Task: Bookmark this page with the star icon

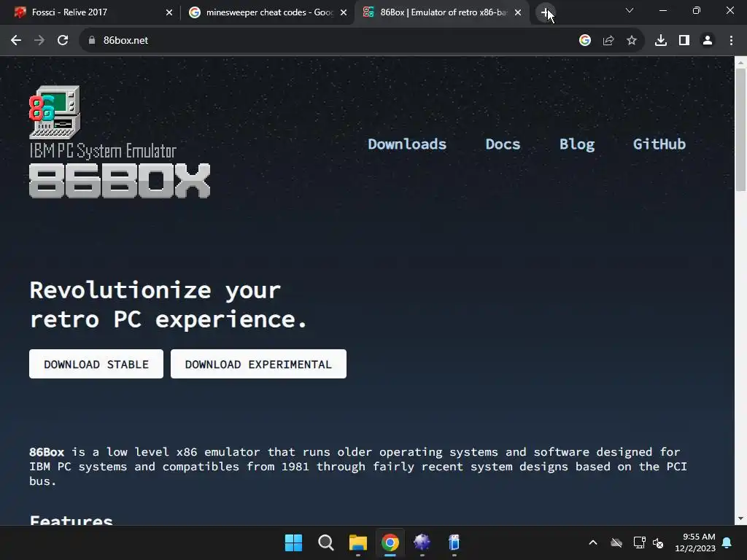Action: pyautogui.click(x=632, y=41)
